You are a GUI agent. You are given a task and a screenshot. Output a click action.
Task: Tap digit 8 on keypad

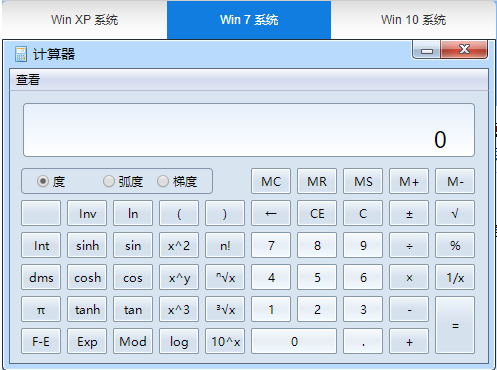(x=317, y=245)
